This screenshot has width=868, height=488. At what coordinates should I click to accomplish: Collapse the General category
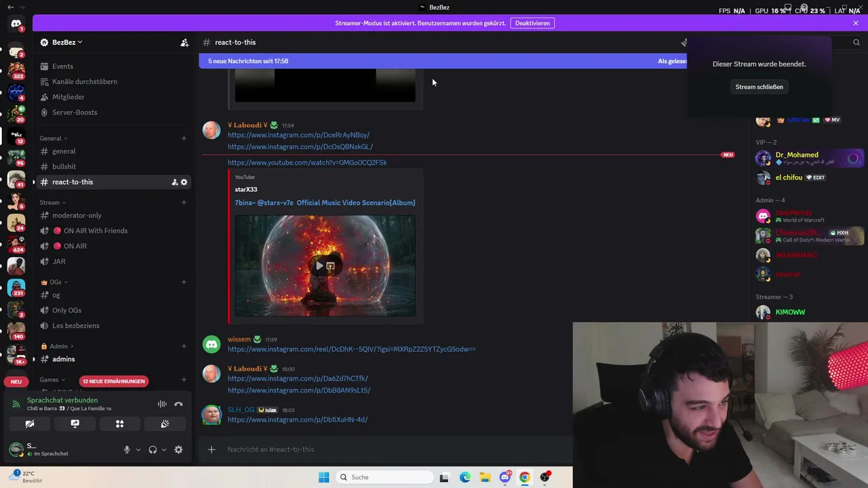click(53, 138)
